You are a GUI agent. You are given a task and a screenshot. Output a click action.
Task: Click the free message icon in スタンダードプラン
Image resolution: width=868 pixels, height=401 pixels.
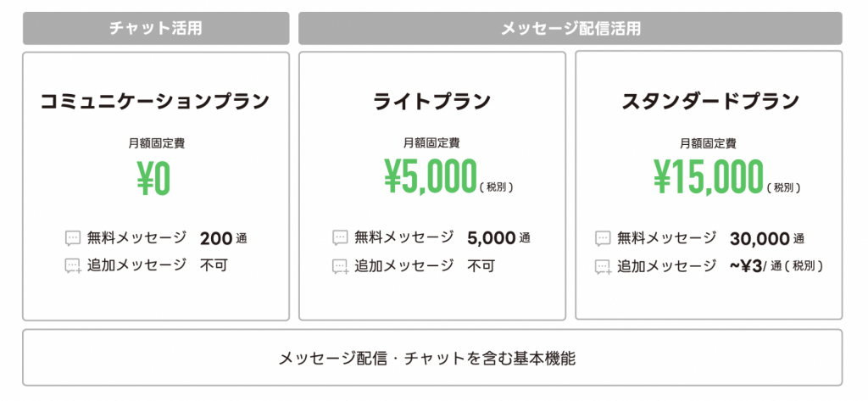pos(603,239)
